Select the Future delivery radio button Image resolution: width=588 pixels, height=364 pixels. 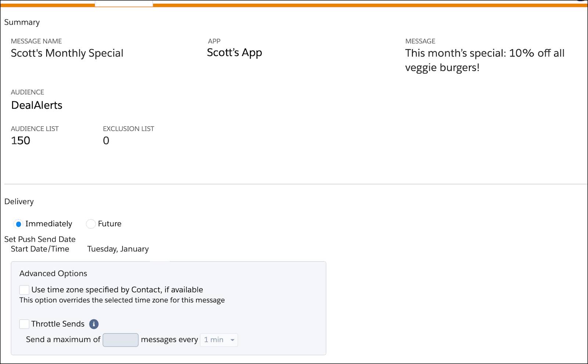click(91, 224)
